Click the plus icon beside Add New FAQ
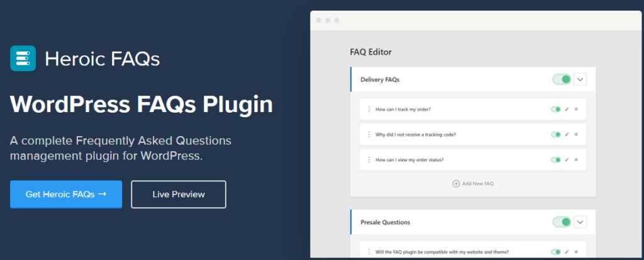The image size is (644, 260). (x=456, y=183)
